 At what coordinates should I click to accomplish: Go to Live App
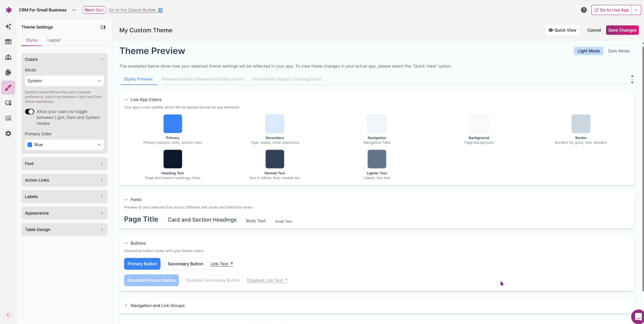click(612, 10)
